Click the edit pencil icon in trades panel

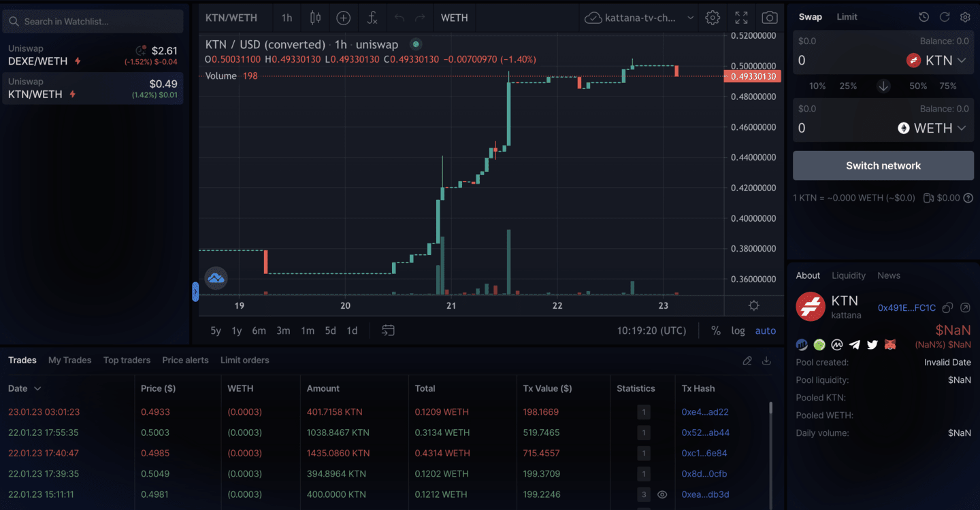pos(747,360)
